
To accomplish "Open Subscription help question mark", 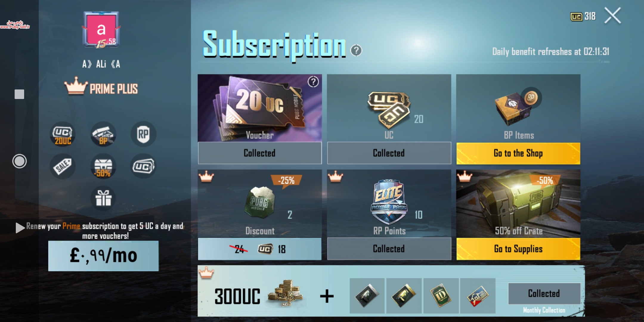I will pyautogui.click(x=356, y=50).
